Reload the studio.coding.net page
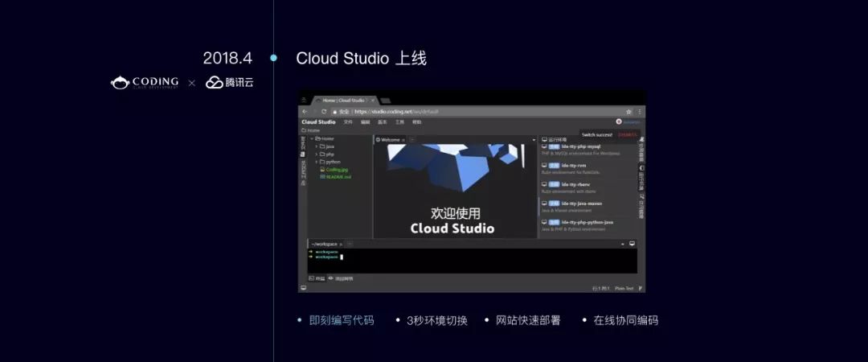The width and height of the screenshot is (868, 362). tap(324, 112)
